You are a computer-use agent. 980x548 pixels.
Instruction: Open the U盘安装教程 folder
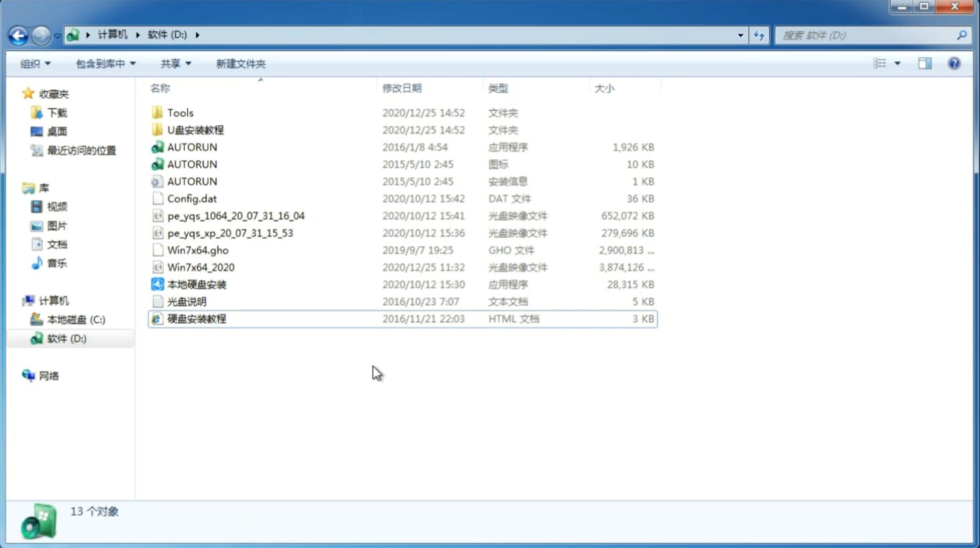click(196, 129)
